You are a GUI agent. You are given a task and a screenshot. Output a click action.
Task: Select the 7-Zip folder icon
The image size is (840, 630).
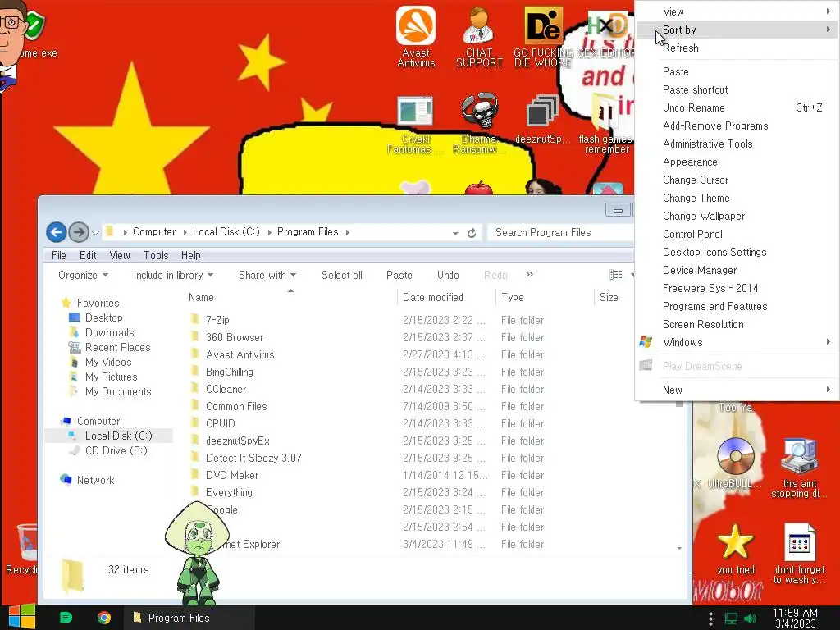pos(195,320)
